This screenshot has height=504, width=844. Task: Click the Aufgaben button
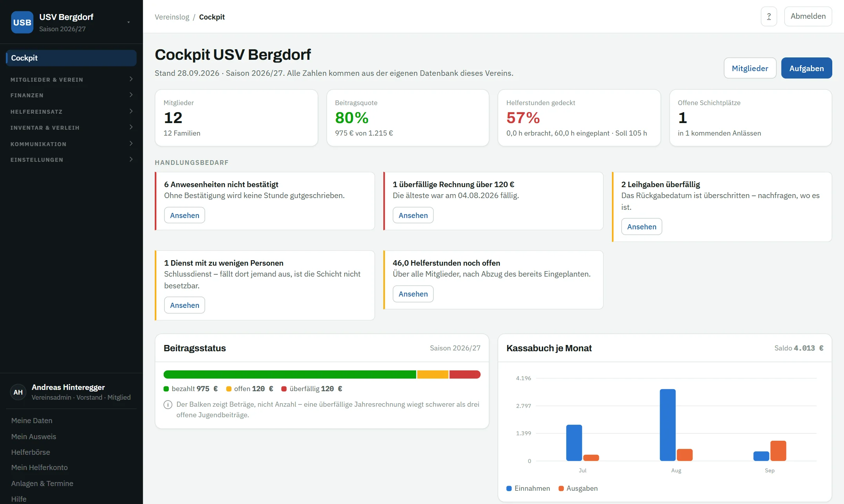point(806,68)
